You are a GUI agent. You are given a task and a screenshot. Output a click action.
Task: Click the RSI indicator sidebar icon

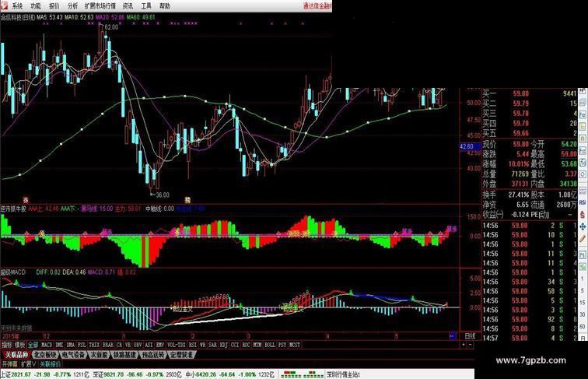(583, 202)
